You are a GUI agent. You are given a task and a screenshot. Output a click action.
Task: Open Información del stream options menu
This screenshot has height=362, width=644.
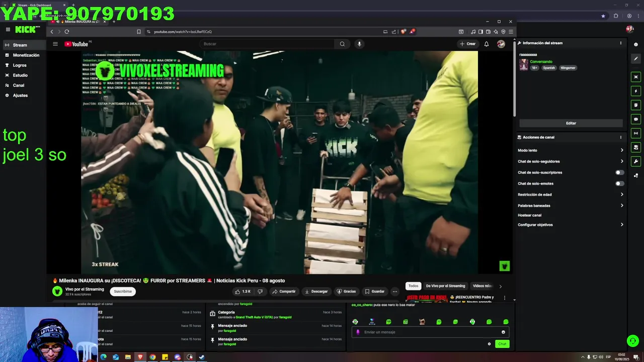click(x=621, y=43)
